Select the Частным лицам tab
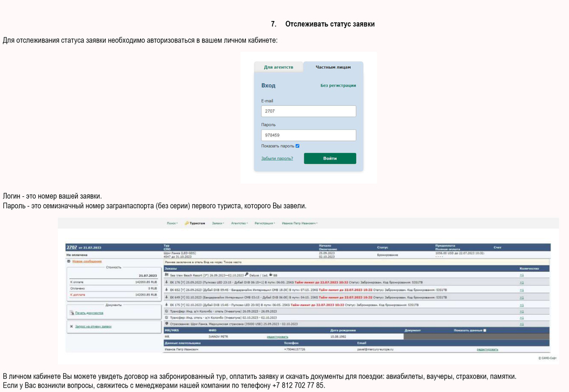569x392 pixels. (x=333, y=67)
